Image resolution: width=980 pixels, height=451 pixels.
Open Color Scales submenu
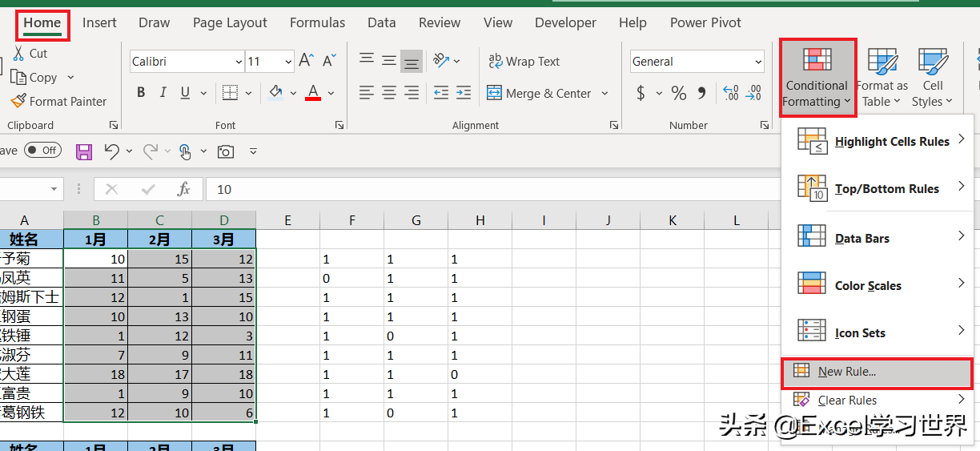[x=878, y=285]
